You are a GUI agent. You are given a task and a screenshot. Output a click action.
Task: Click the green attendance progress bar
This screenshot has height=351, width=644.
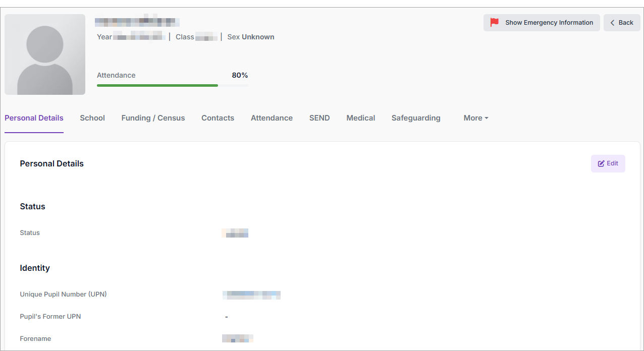(x=157, y=85)
